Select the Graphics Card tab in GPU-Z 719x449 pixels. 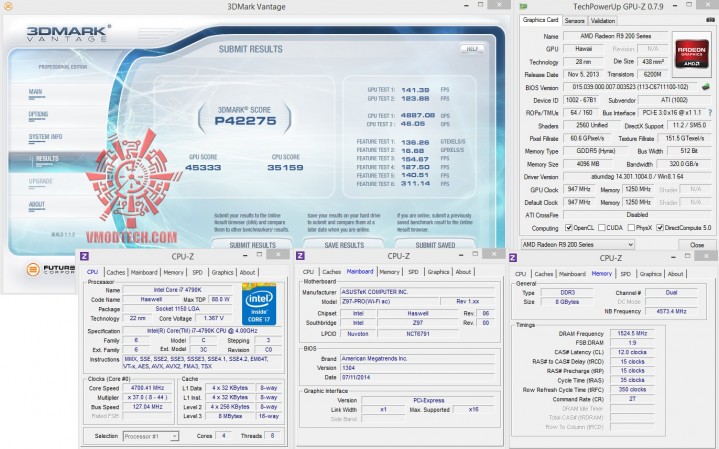(540, 20)
